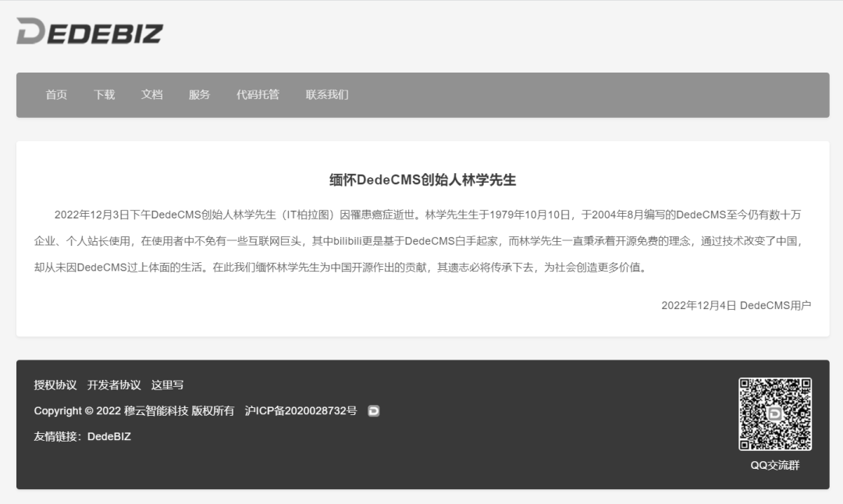Click the signature 2022年12月4日 DedeCMS用户
This screenshot has width=843, height=504.
pyautogui.click(x=736, y=305)
